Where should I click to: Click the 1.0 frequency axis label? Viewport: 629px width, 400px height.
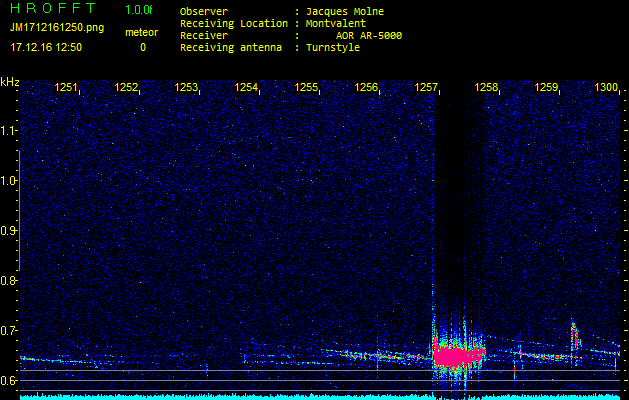point(9,181)
